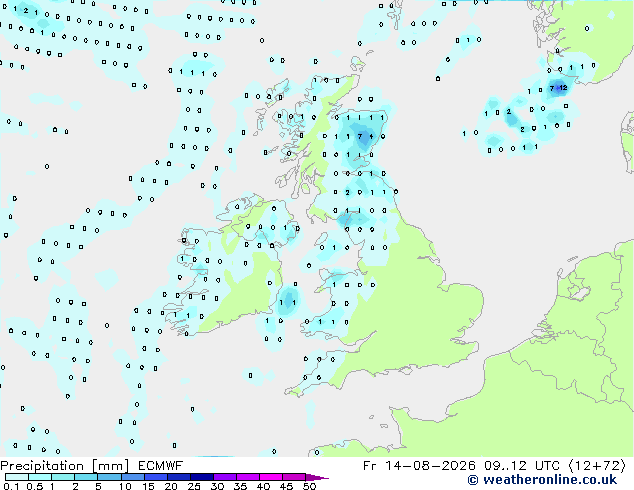Click the 1–2 mm legend color box
This screenshot has width=634, height=490.
click(63, 477)
